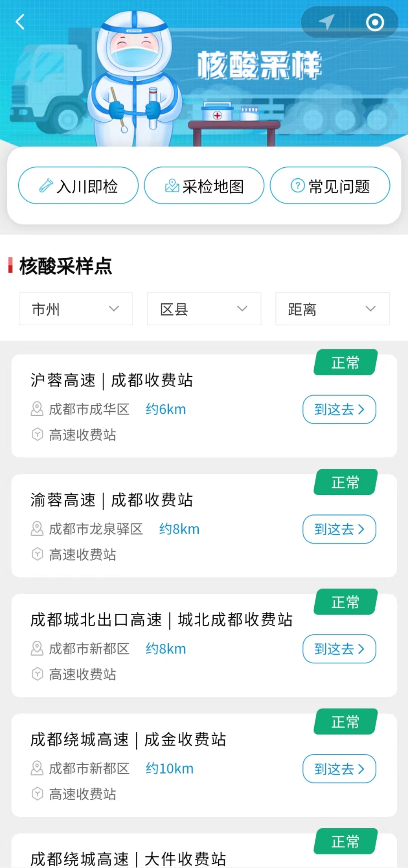Open the 距离 sort dropdown
The width and height of the screenshot is (408, 868).
click(x=332, y=309)
